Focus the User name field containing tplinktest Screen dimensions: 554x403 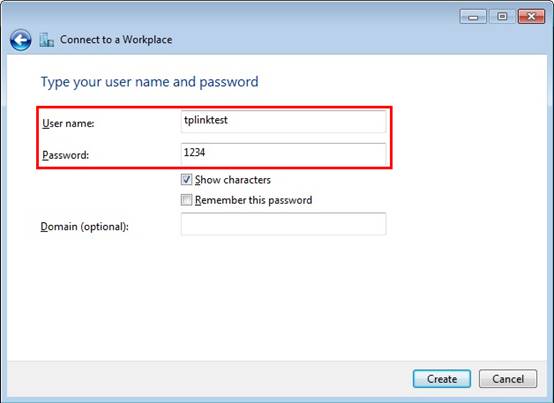[x=283, y=122]
